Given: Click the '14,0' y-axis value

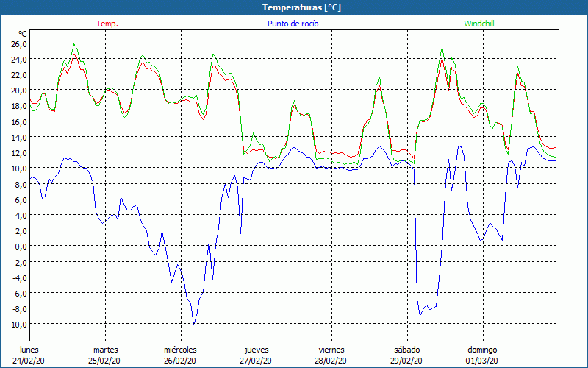Looking at the screenshot, I should pyautogui.click(x=19, y=138).
